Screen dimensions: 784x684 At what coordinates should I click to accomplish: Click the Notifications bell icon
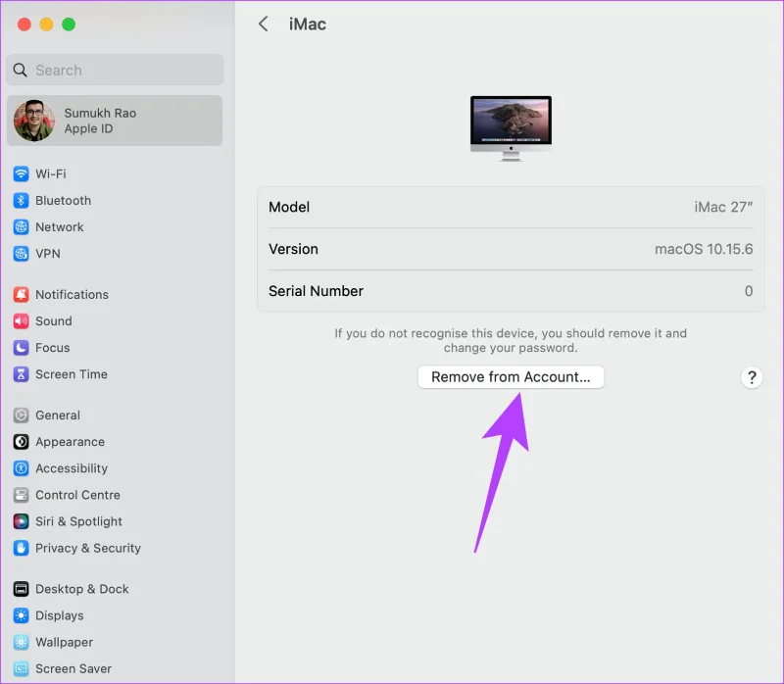21,294
